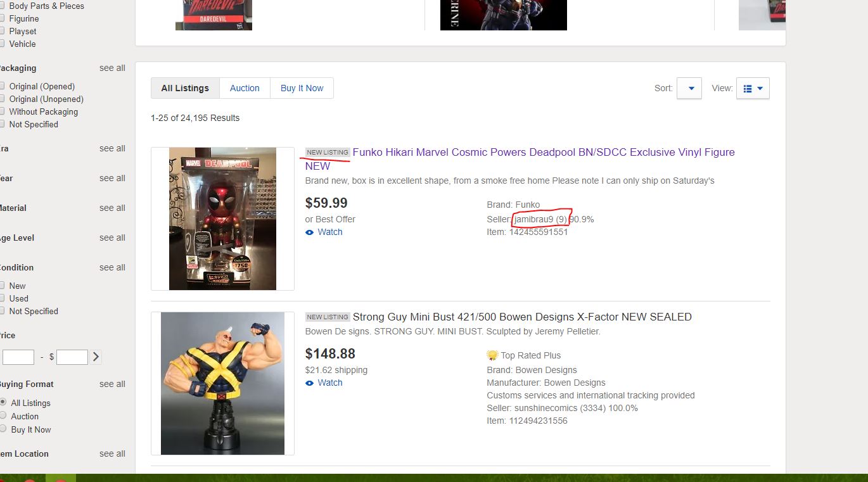Check the Used condition filter
The height and width of the screenshot is (482, 868).
tap(2, 298)
